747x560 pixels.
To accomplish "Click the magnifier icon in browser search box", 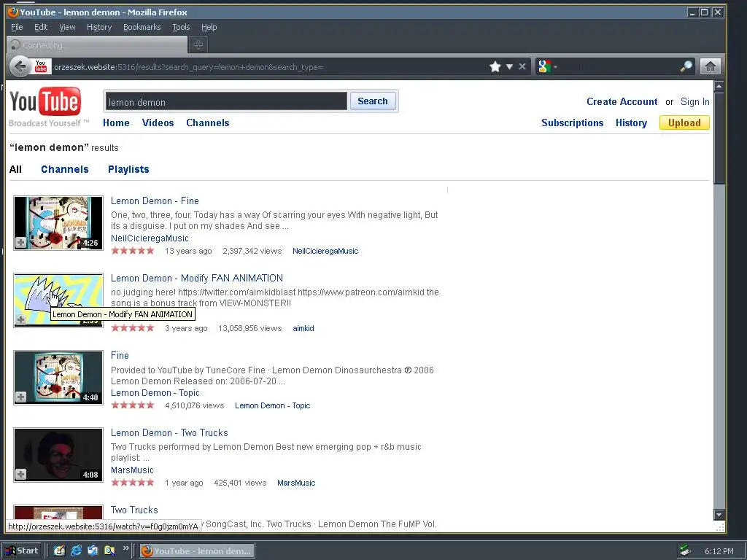I will coord(686,66).
